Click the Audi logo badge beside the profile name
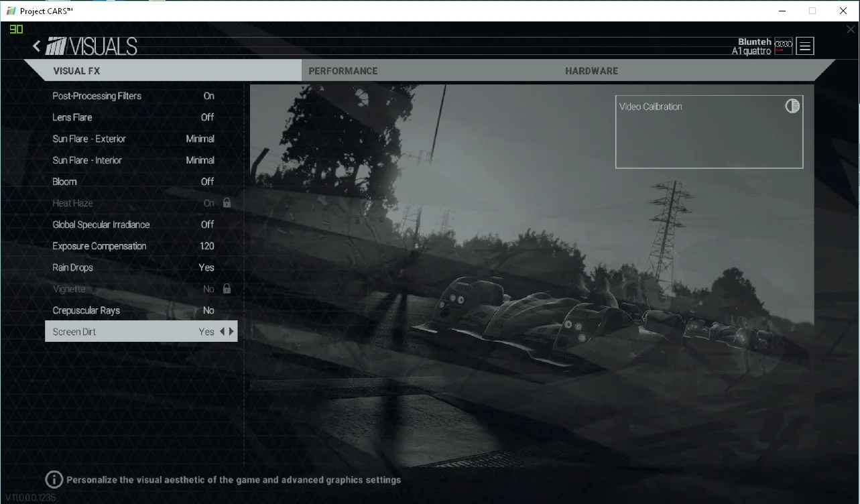This screenshot has width=860, height=504. (x=783, y=46)
